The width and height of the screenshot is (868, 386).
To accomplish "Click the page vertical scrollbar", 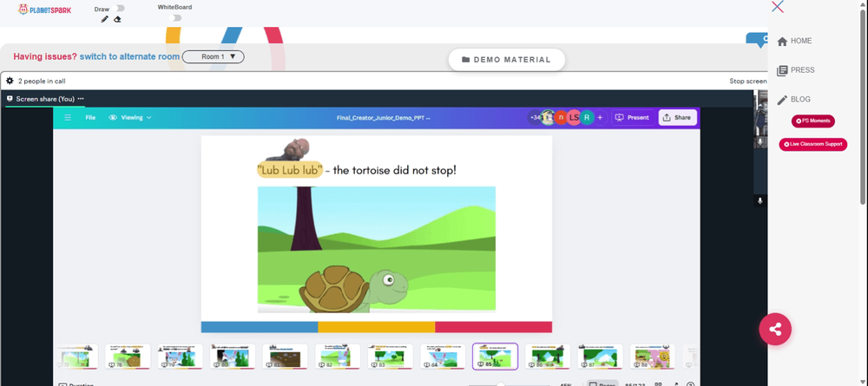I will pyautogui.click(x=865, y=108).
